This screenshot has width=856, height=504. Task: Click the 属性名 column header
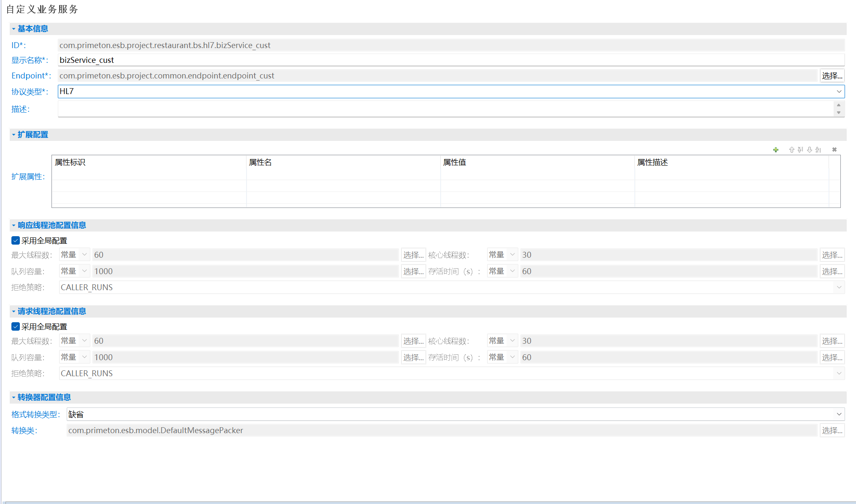[260, 162]
